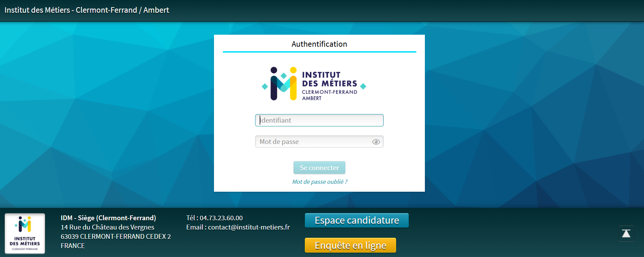Image resolution: width=644 pixels, height=257 pixels.
Task: Launch the Enquête en ligne survey
Action: 350,245
